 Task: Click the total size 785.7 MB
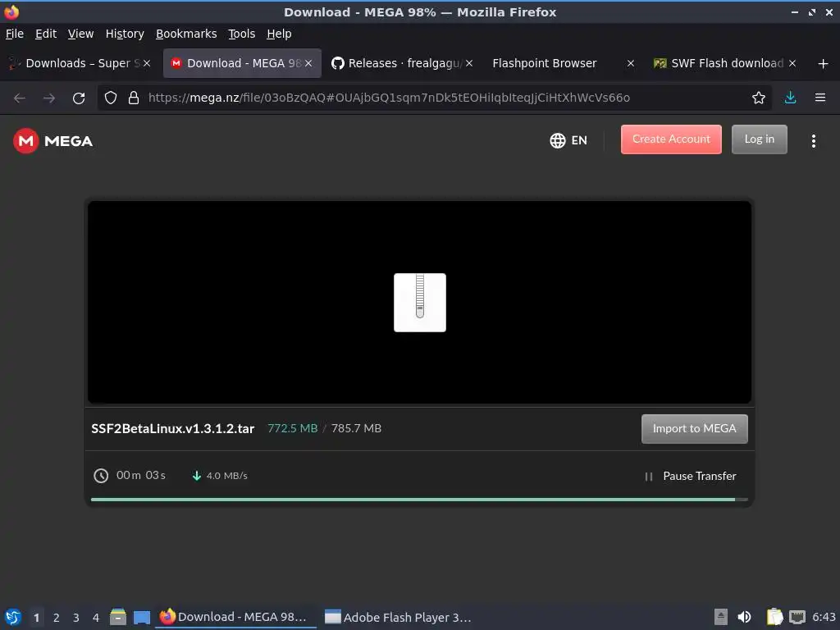pyautogui.click(x=356, y=428)
